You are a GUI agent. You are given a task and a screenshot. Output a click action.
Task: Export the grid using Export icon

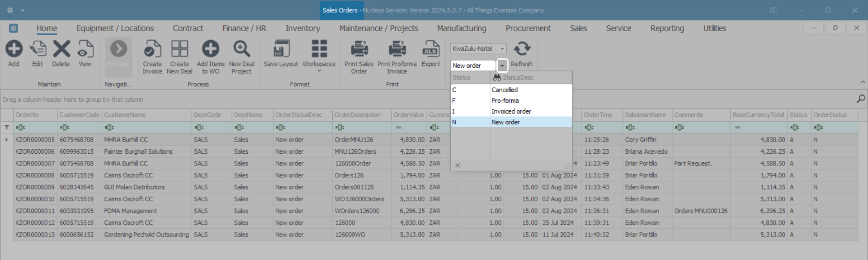(430, 49)
